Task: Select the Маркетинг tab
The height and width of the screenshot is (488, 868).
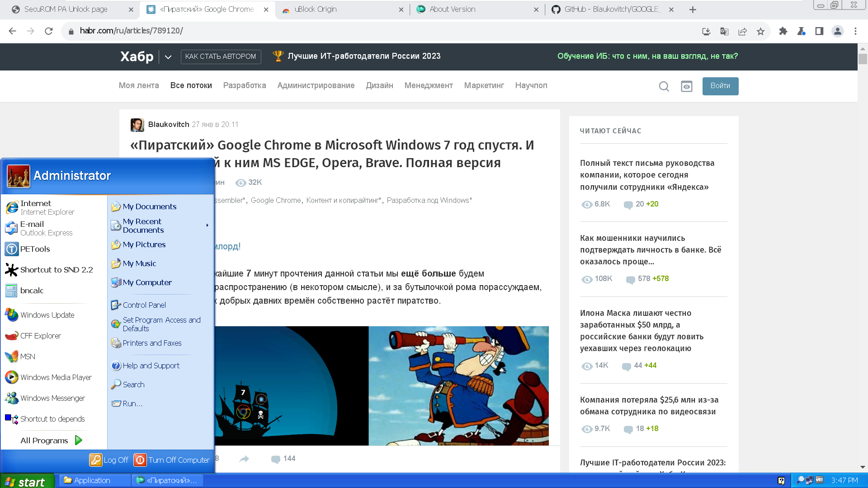Action: point(484,85)
